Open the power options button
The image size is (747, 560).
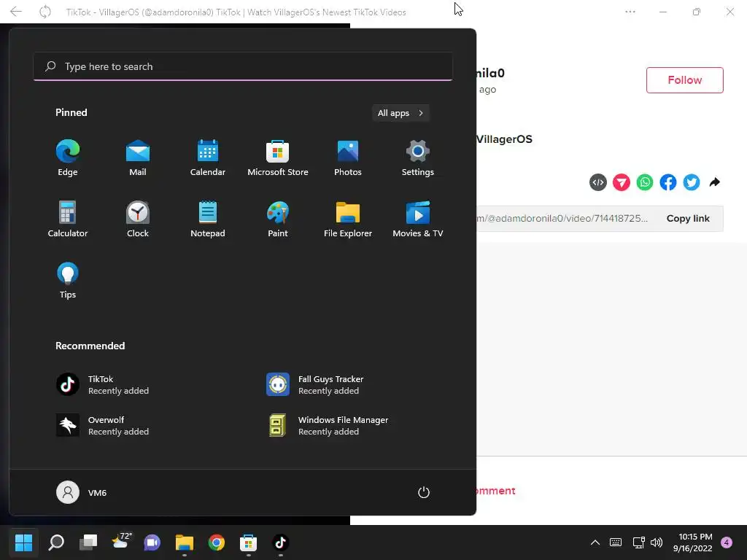click(x=424, y=492)
